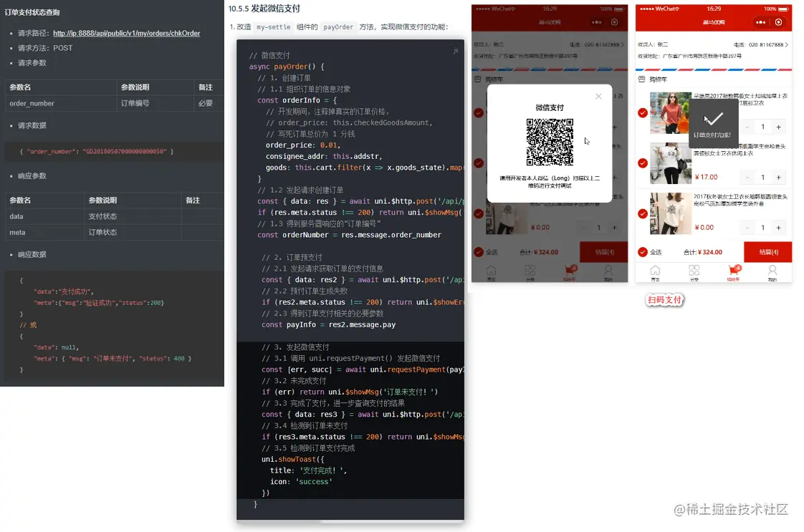The image size is (804, 532).
Task: Click the ¥17.00 price on payment-complete phone
Action: click(x=706, y=178)
